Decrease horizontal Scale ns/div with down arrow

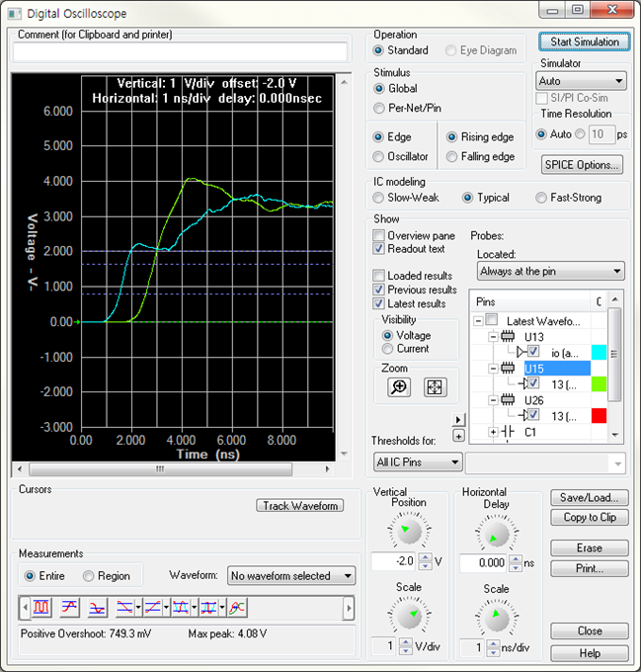click(x=493, y=651)
